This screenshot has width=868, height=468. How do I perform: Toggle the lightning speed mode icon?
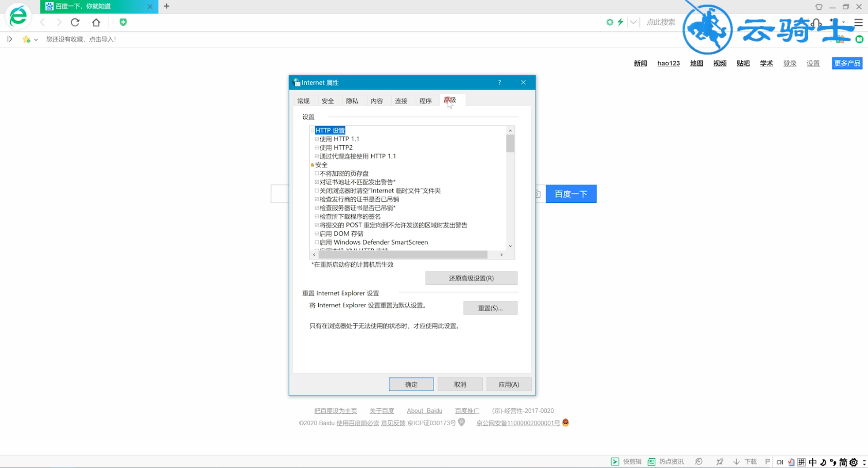pyautogui.click(x=620, y=22)
